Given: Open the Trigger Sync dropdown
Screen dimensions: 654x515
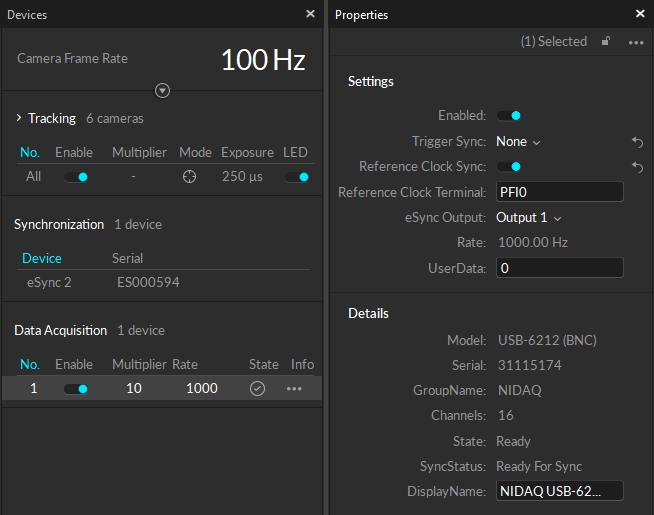Looking at the screenshot, I should click(518, 142).
